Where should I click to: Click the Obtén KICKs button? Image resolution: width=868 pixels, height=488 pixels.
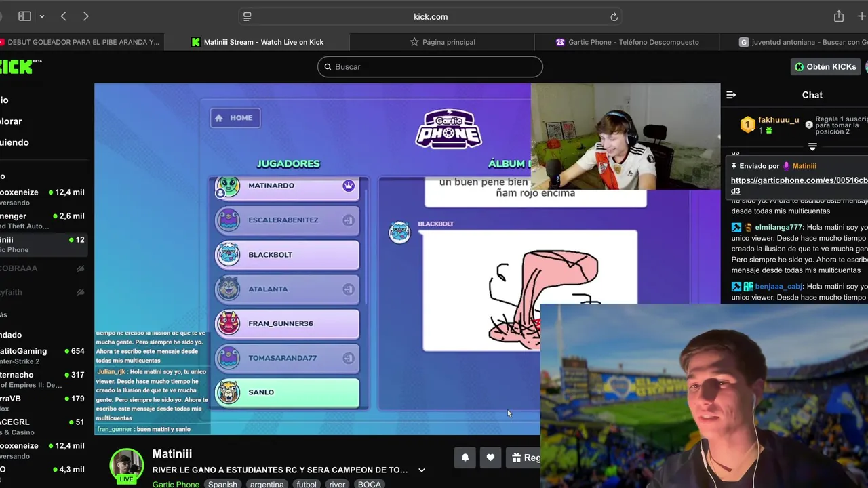click(x=825, y=66)
